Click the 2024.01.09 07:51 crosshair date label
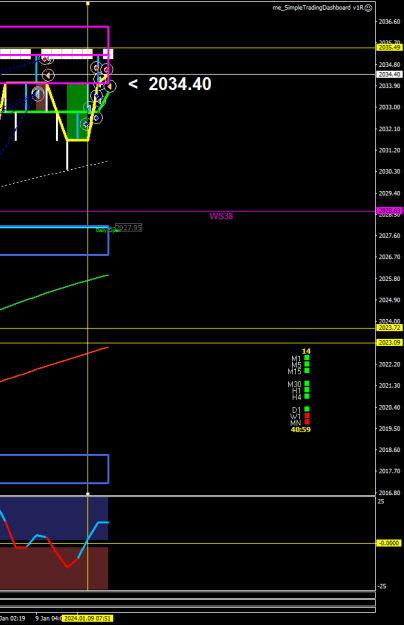 87,619
